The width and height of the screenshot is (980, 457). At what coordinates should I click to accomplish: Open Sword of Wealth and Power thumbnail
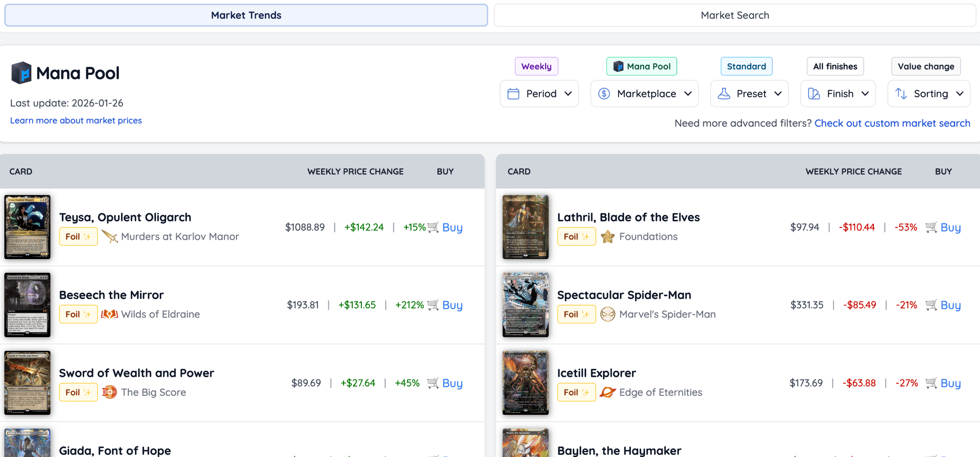tap(28, 383)
